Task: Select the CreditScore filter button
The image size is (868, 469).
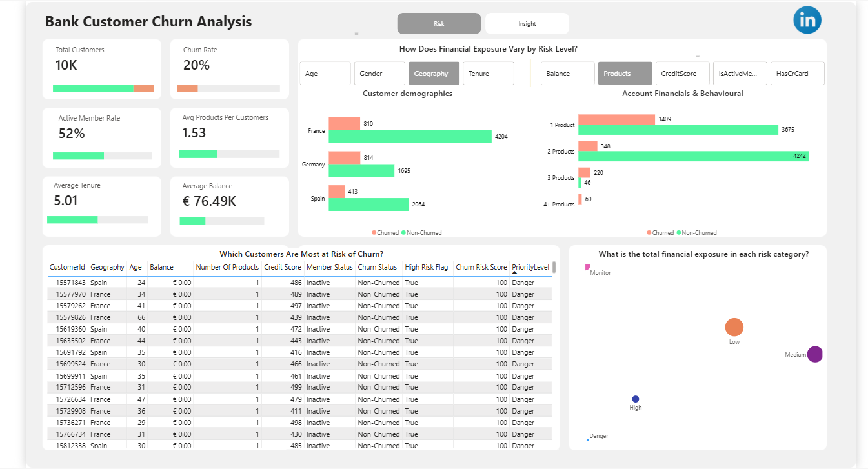Action: pos(682,73)
